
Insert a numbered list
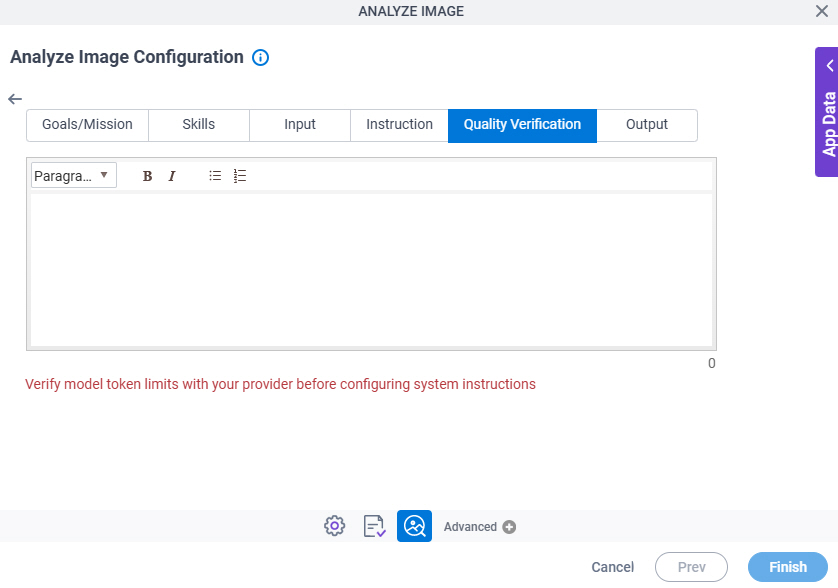(240, 176)
